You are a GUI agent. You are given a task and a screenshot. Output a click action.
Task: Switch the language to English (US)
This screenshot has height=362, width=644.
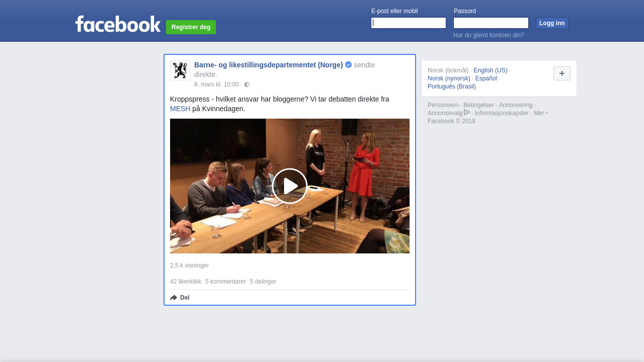[x=491, y=70]
